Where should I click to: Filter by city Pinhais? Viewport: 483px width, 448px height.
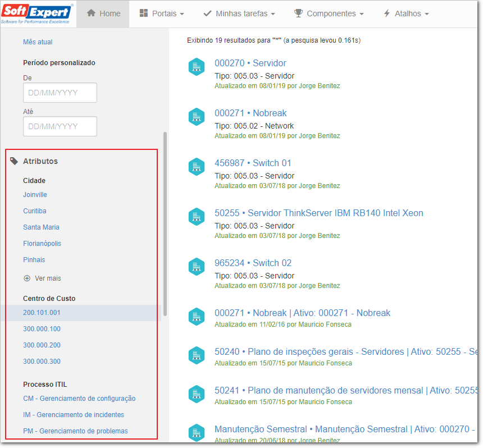pyautogui.click(x=34, y=260)
